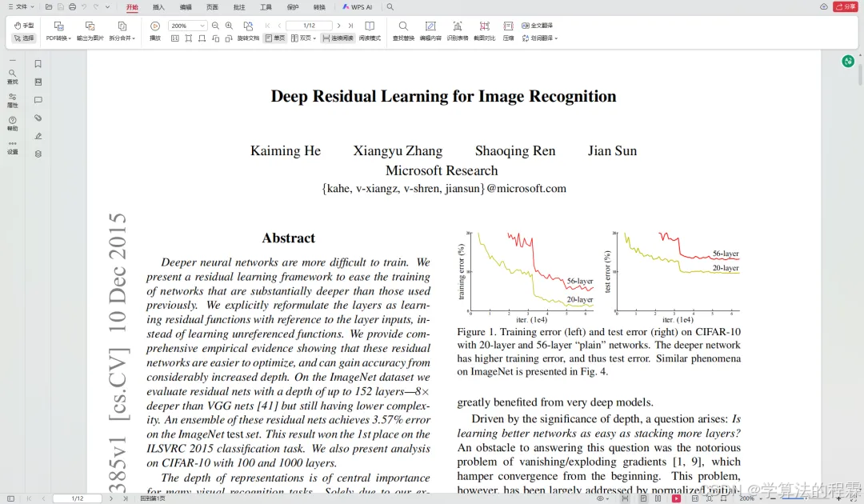Open 查找替换 find and replace
The height and width of the screenshot is (504, 864).
[403, 31]
